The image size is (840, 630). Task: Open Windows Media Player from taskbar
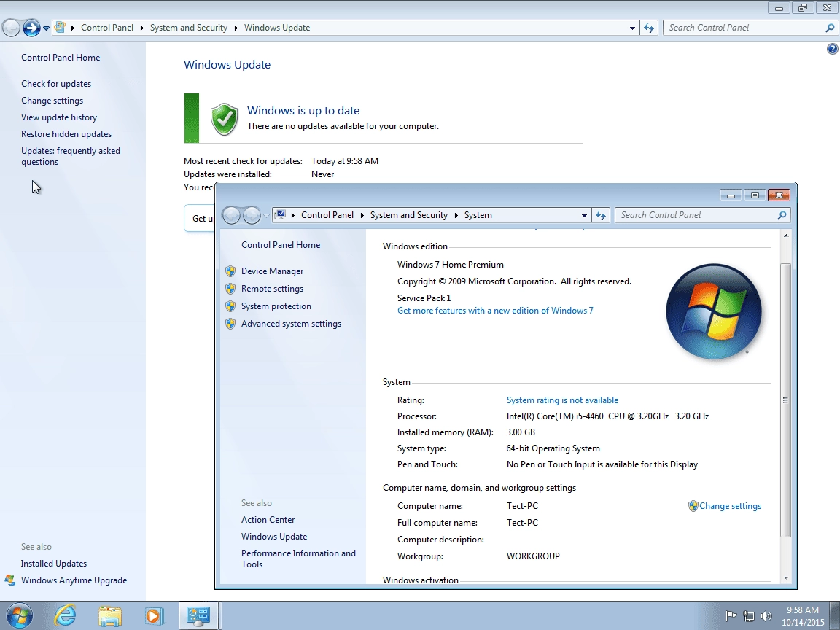pos(153,616)
